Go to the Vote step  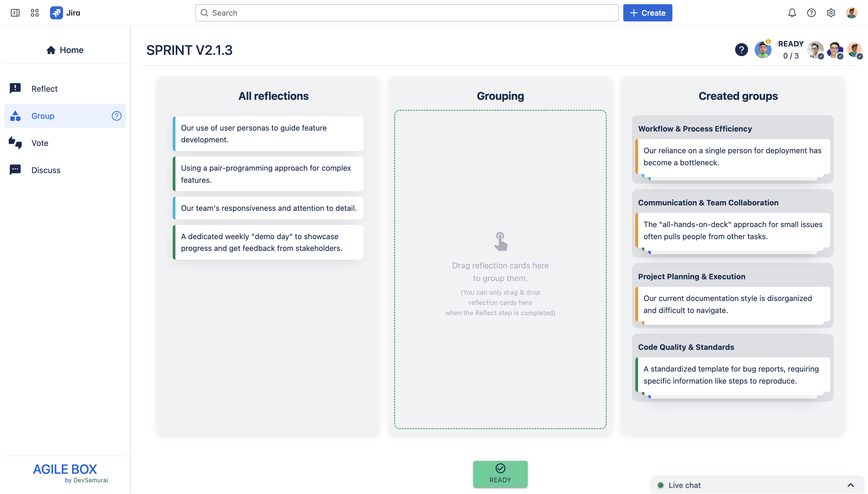pos(40,143)
